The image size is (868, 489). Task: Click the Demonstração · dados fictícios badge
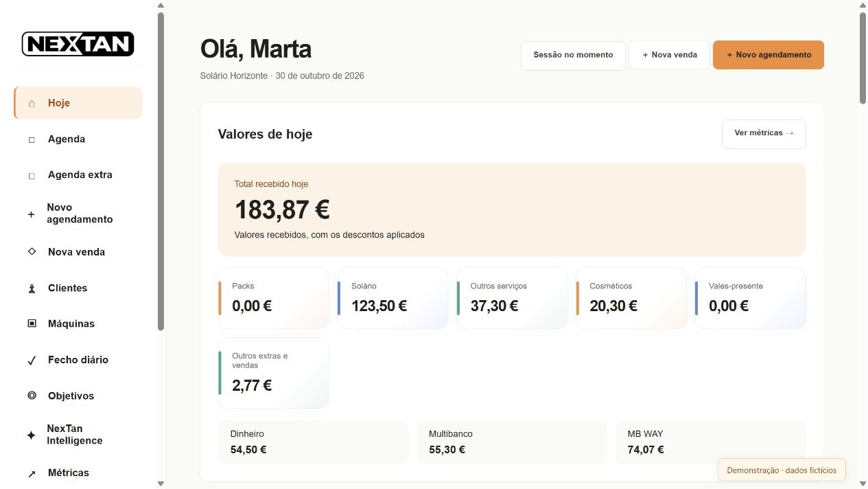coord(782,470)
